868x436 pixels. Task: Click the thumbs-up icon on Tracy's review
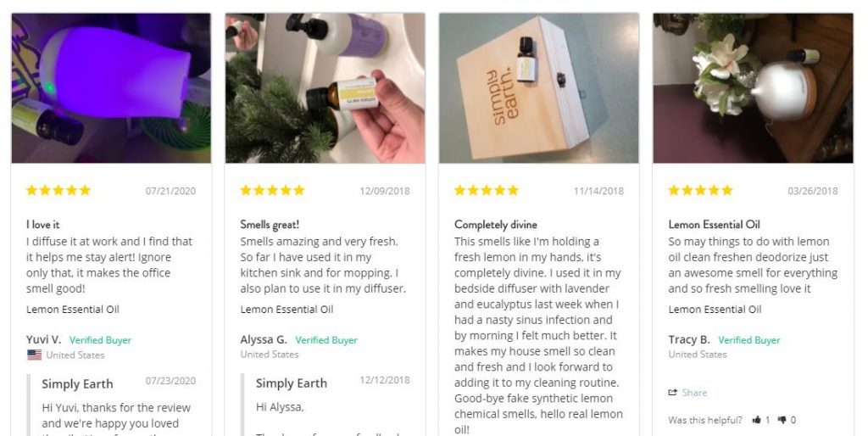[x=756, y=420]
